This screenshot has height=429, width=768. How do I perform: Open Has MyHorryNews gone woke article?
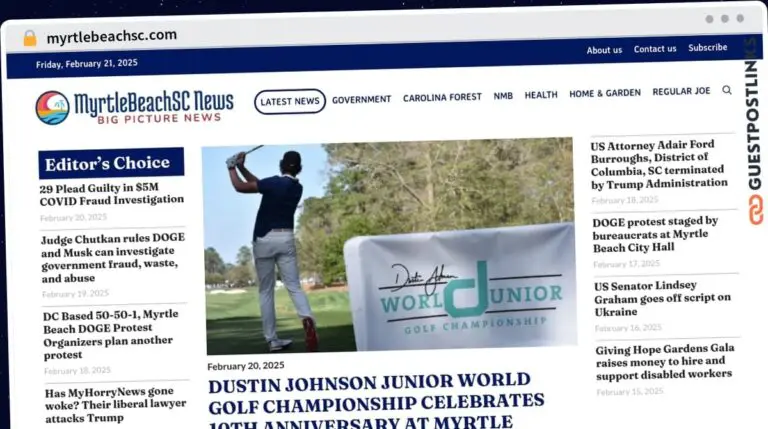[x=116, y=405]
